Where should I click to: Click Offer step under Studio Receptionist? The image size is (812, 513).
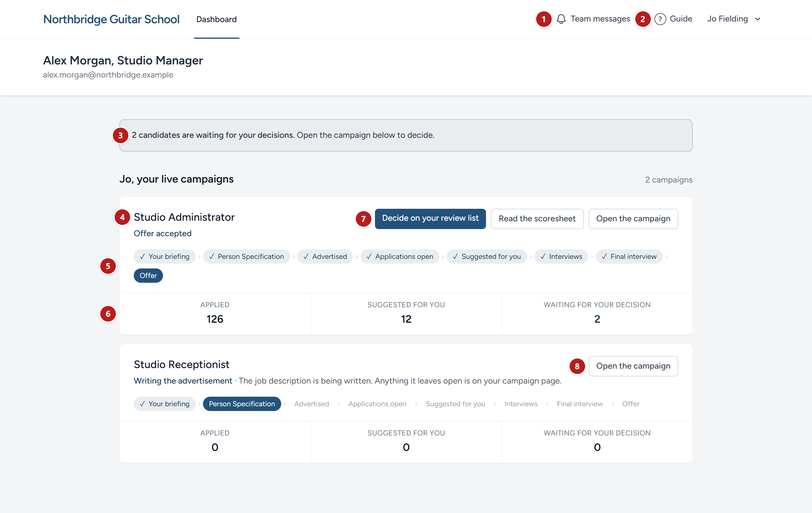[630, 404]
